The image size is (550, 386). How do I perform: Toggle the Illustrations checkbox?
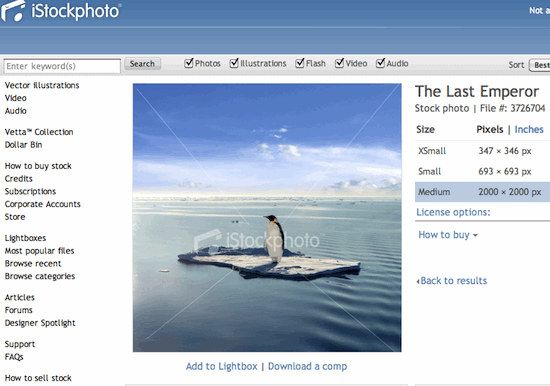(x=234, y=63)
